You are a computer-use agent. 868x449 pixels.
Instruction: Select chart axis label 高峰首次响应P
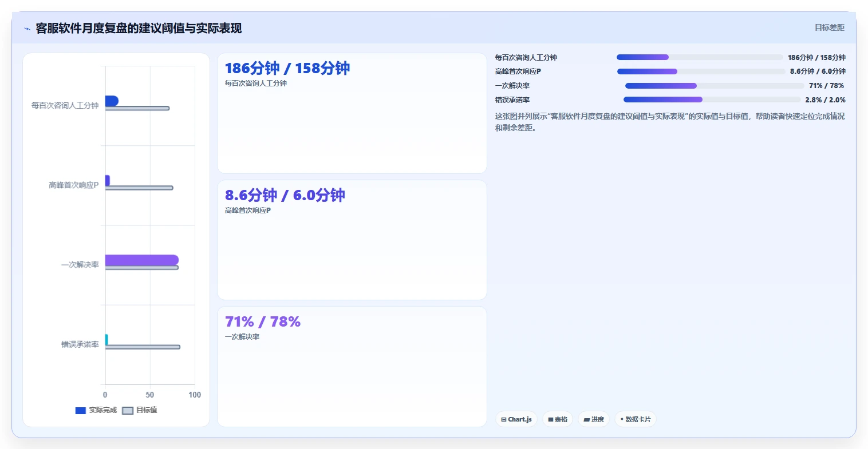[73, 185]
